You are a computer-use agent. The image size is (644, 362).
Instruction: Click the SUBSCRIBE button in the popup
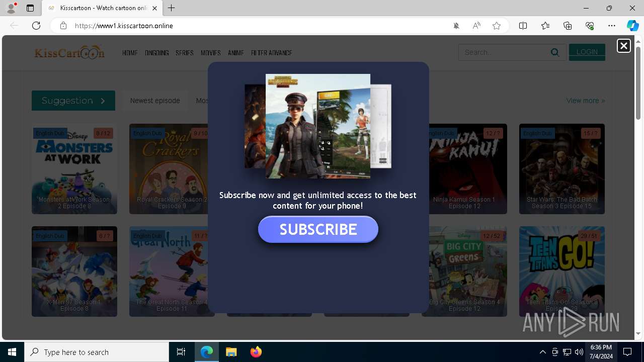point(318,229)
